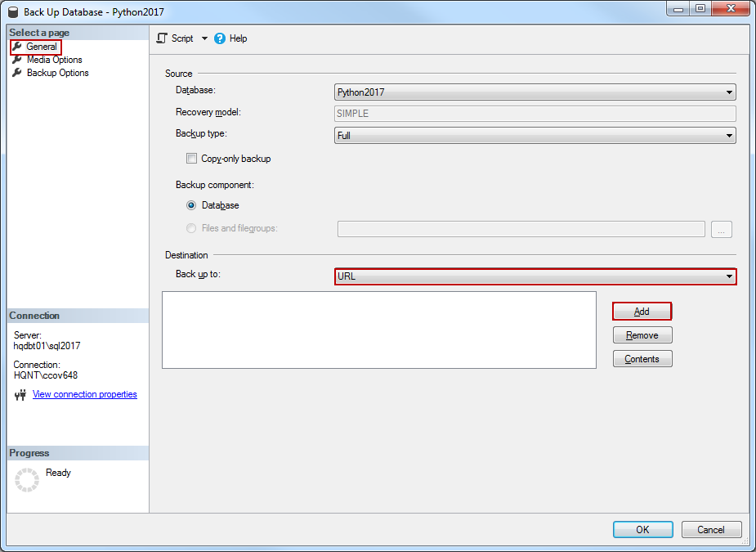The width and height of the screenshot is (756, 552).
Task: Click the wrench icon beside Media Options
Action: (x=17, y=60)
